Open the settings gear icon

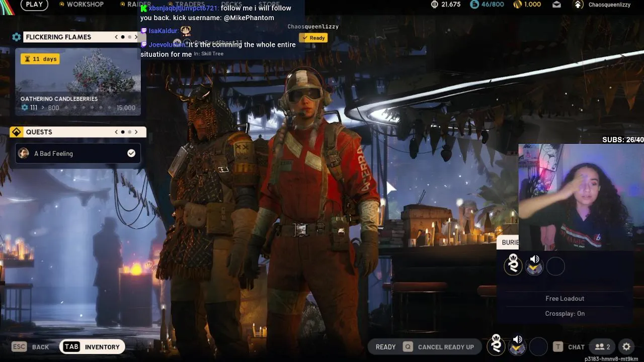click(626, 347)
